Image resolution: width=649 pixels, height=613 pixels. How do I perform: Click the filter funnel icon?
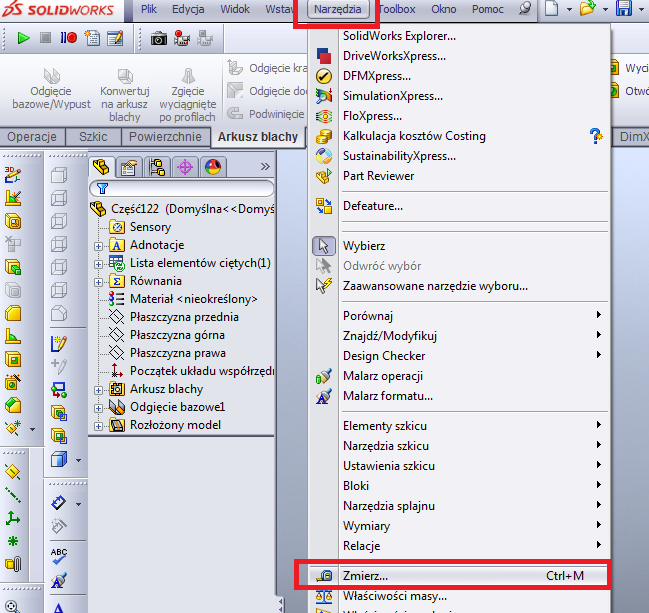[102, 189]
